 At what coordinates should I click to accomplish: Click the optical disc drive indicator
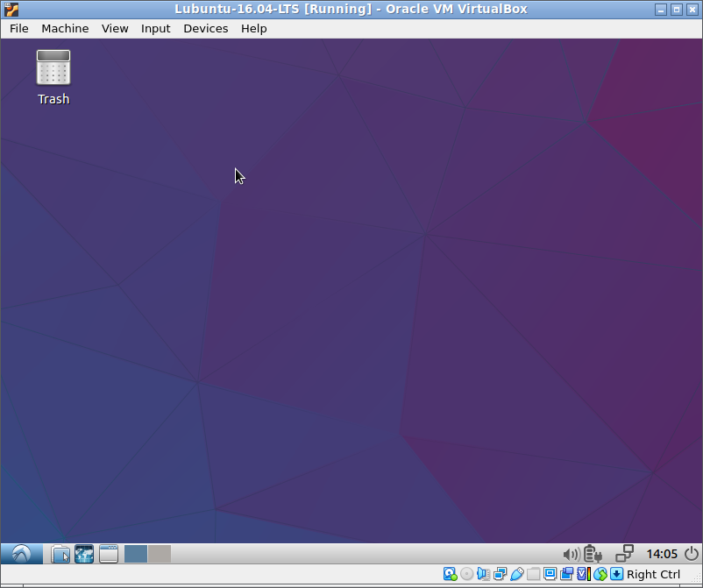point(466,574)
